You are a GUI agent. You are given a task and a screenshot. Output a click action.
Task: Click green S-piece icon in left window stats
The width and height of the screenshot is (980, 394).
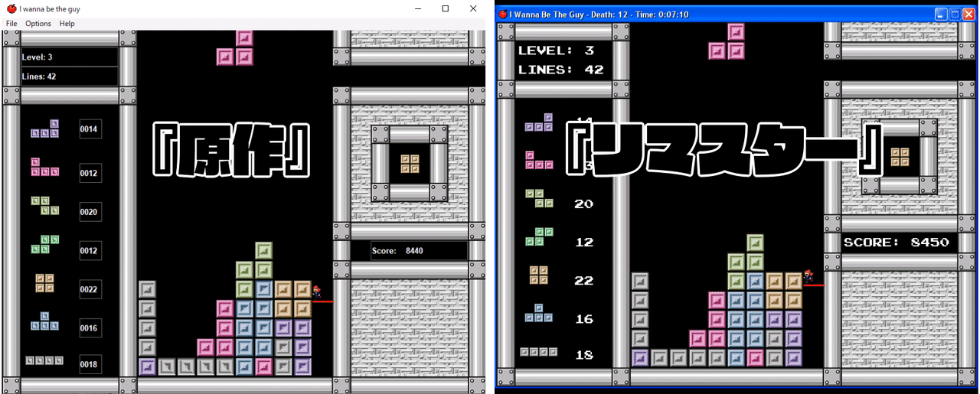pos(44,244)
